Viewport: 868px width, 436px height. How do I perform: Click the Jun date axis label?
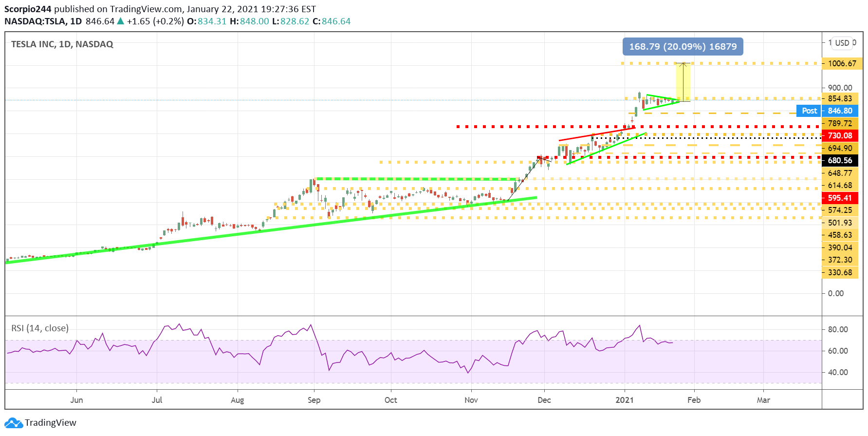pyautogui.click(x=76, y=400)
